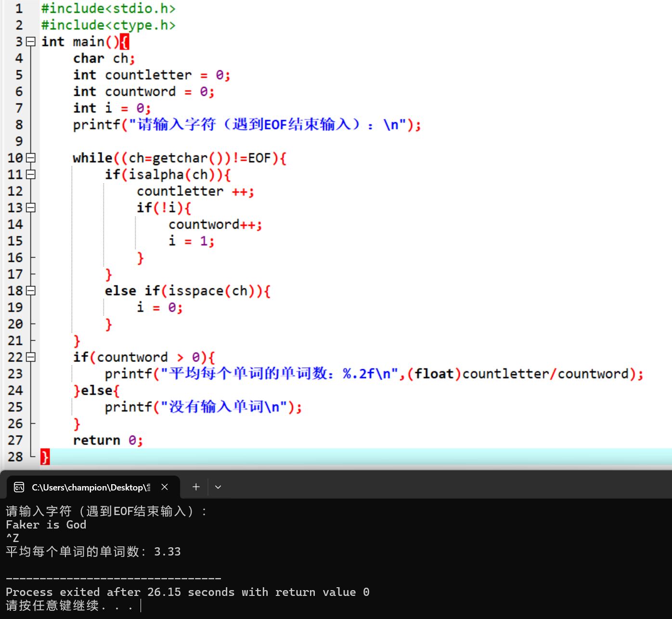Collapse the isalpha if-block fold at line 11
This screenshot has width=672, height=619.
point(31,174)
